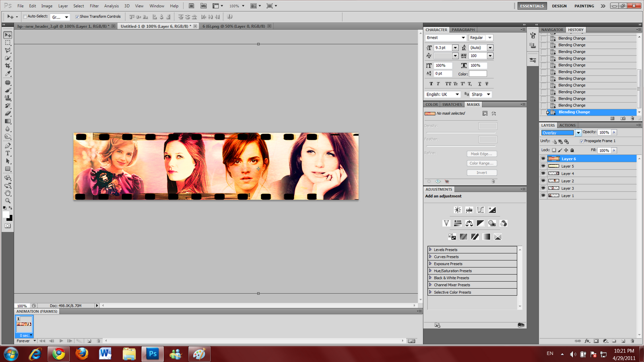644x362 pixels.
Task: Open the Image menu
Action: (x=47, y=6)
